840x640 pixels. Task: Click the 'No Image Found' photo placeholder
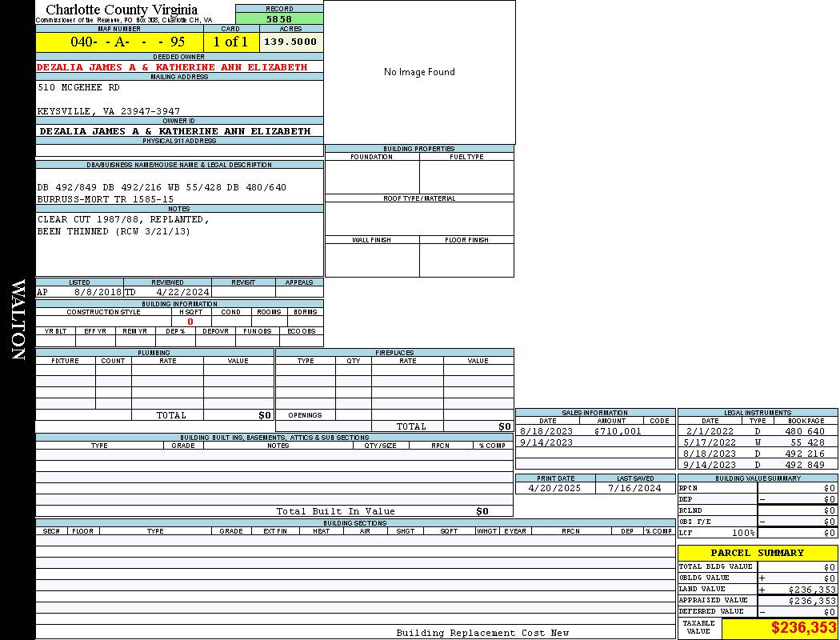pyautogui.click(x=419, y=72)
